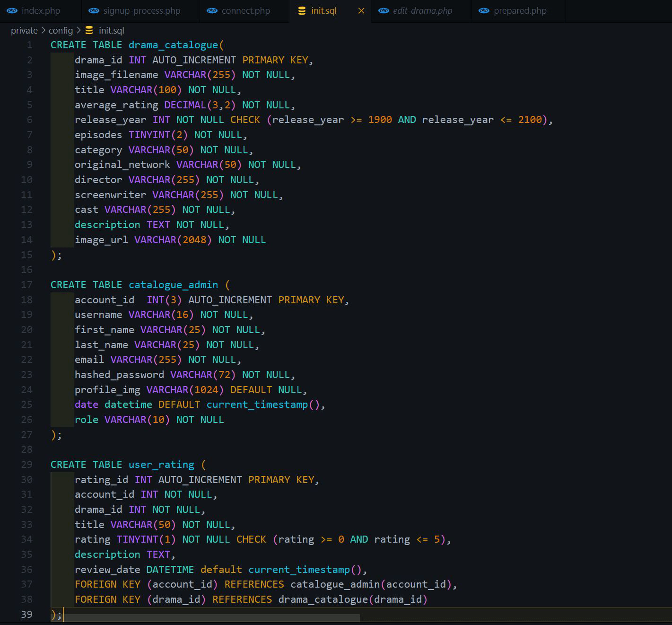Open the init.sql breadcrumb dropdown
The image size is (672, 625).
coord(111,30)
